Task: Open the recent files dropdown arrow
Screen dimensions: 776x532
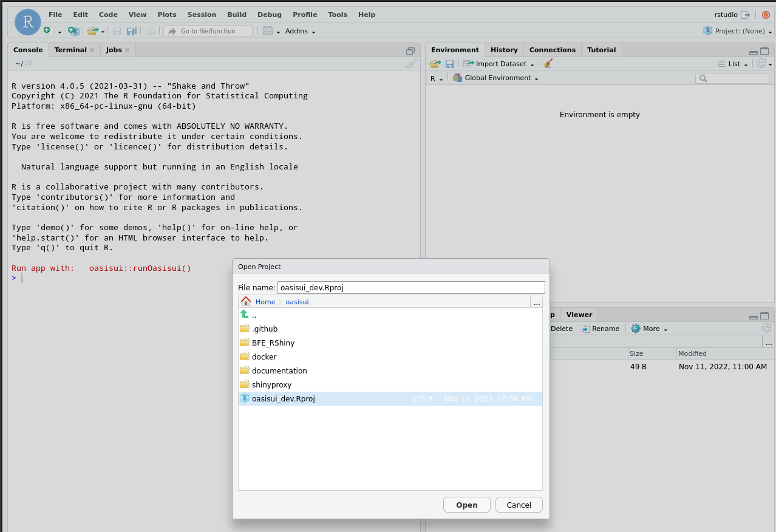Action: tap(103, 32)
